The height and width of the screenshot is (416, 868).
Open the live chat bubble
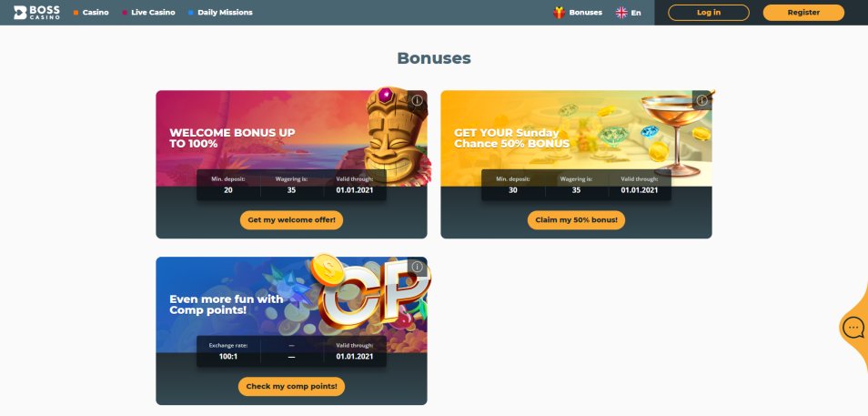tap(853, 328)
